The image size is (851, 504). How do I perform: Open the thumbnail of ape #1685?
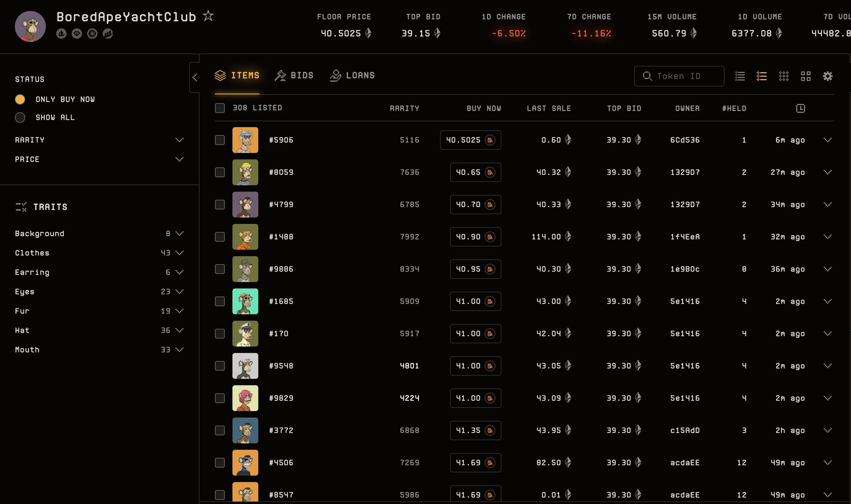(245, 301)
